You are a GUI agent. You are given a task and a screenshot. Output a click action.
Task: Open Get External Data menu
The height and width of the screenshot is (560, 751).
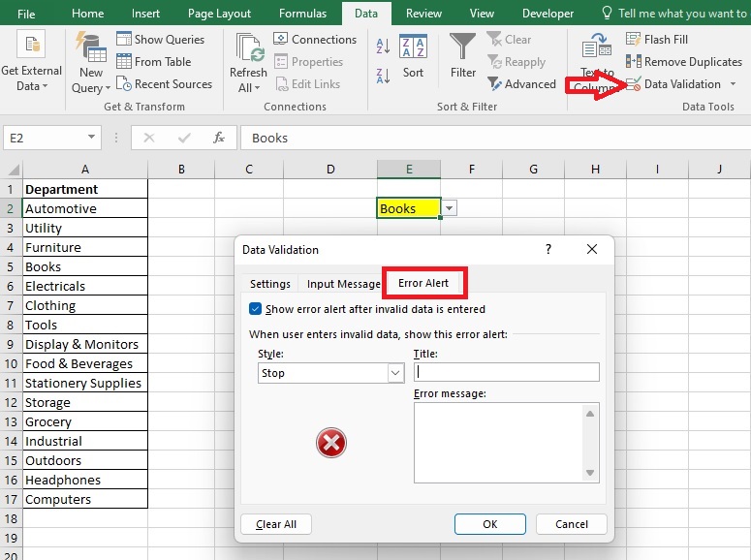(32, 61)
